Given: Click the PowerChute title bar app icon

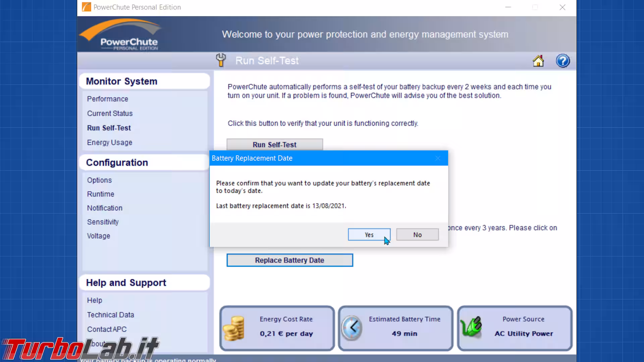Looking at the screenshot, I should (86, 7).
